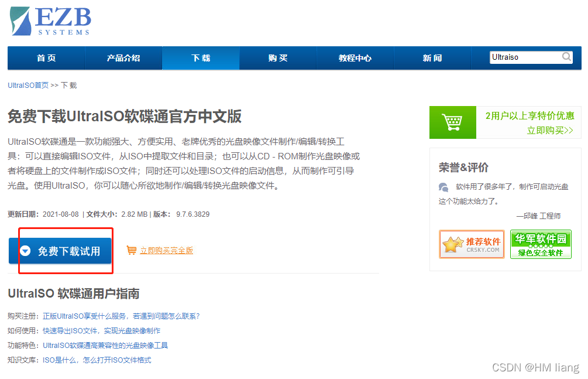Open the 首页 navigation menu
This screenshot has width=588, height=379.
click(x=46, y=58)
